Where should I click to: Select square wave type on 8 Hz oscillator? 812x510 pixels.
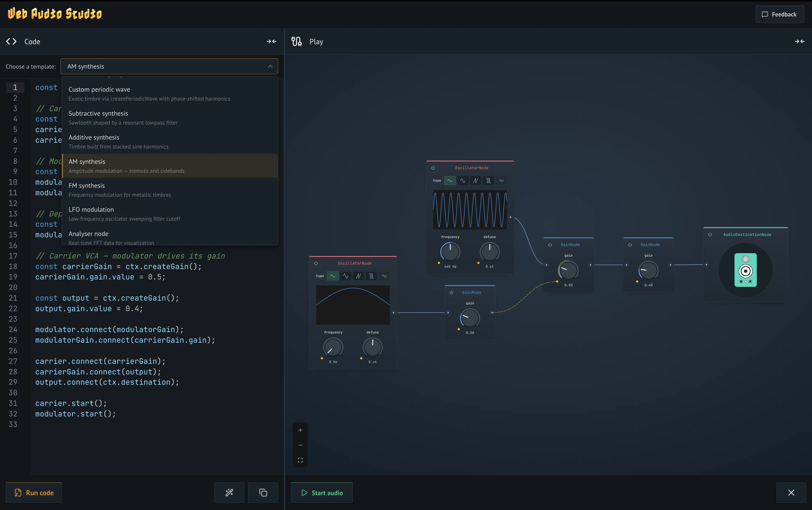tap(371, 276)
